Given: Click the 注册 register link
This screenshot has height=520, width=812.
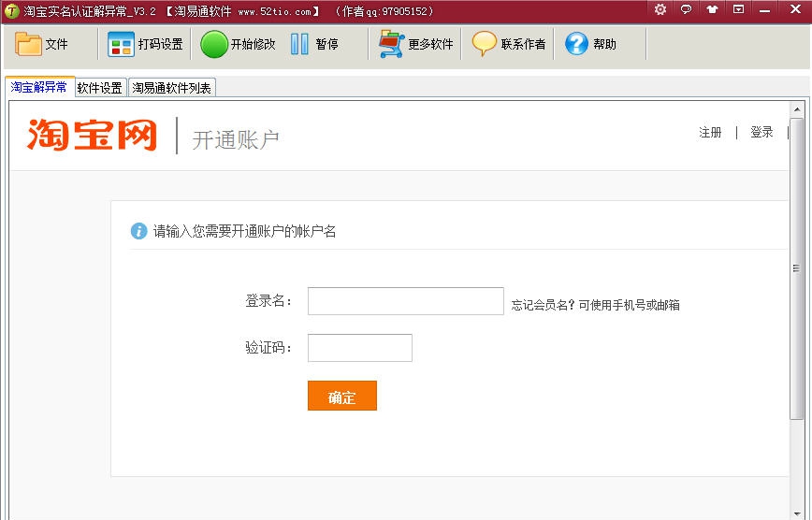Looking at the screenshot, I should coord(710,133).
